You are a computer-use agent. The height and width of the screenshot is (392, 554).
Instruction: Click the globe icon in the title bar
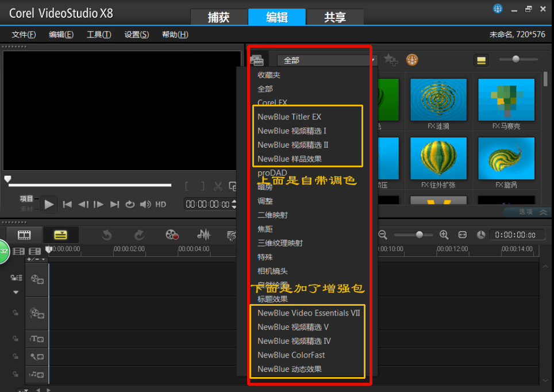click(x=498, y=9)
